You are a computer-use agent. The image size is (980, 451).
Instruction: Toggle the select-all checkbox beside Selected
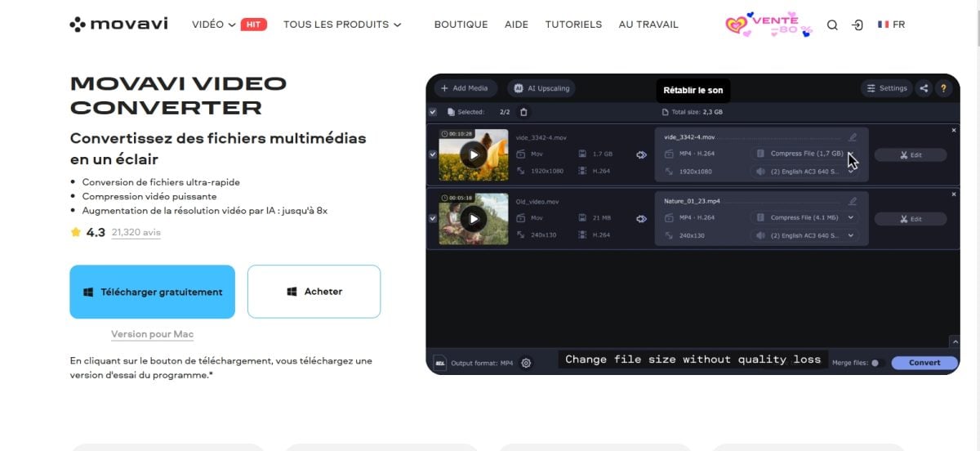click(x=433, y=112)
